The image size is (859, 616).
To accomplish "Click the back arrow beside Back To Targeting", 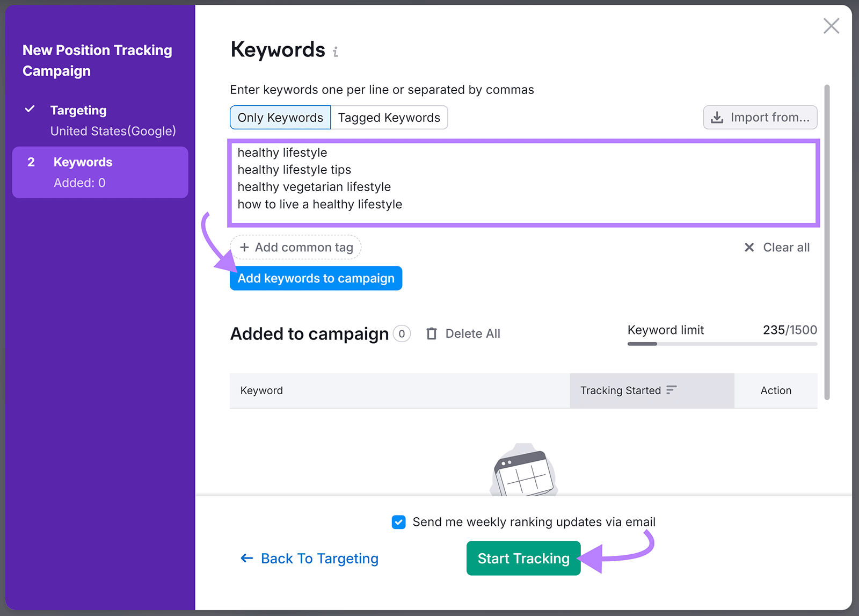I will point(246,559).
